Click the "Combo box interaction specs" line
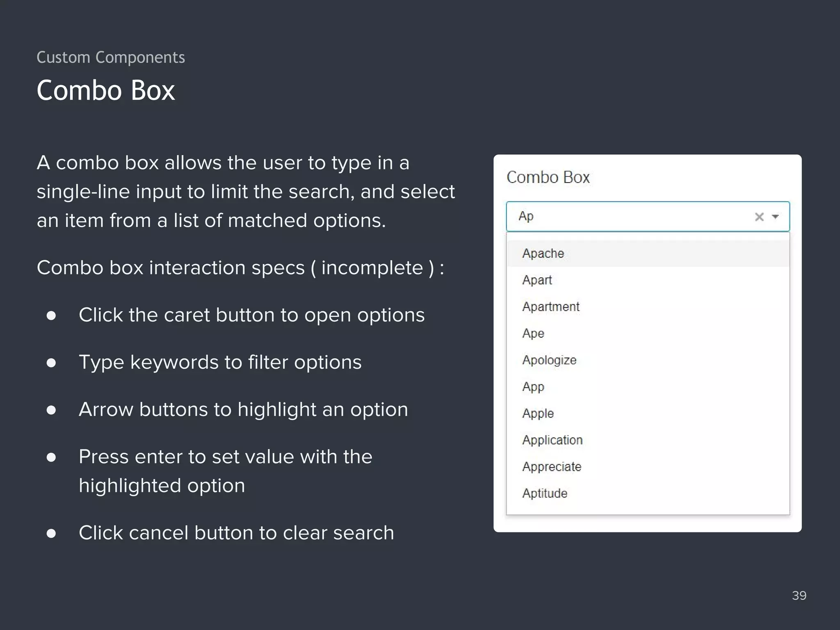This screenshot has width=840, height=630. [x=240, y=268]
